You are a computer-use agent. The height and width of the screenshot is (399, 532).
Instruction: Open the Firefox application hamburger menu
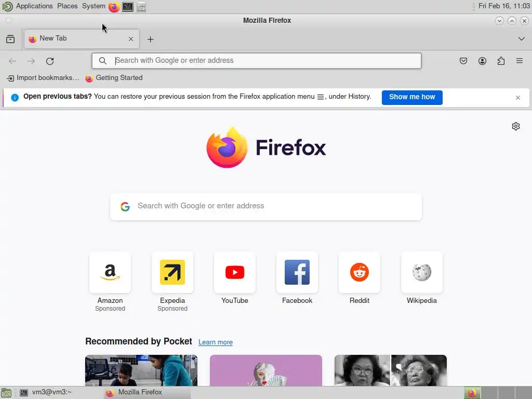pyautogui.click(x=520, y=61)
